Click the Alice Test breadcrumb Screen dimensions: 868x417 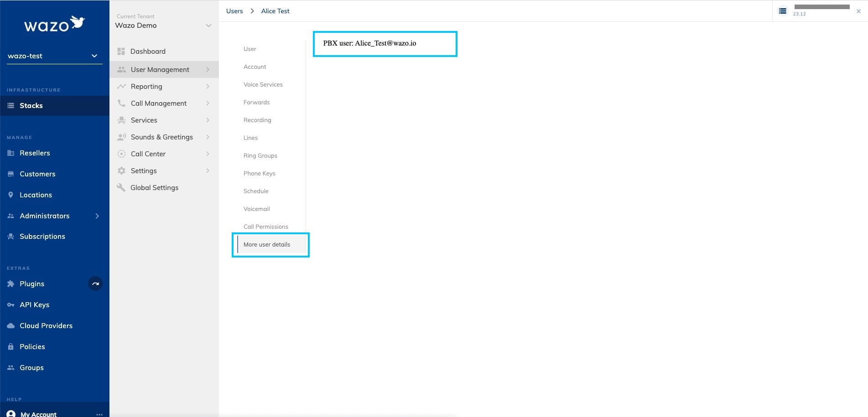275,11
